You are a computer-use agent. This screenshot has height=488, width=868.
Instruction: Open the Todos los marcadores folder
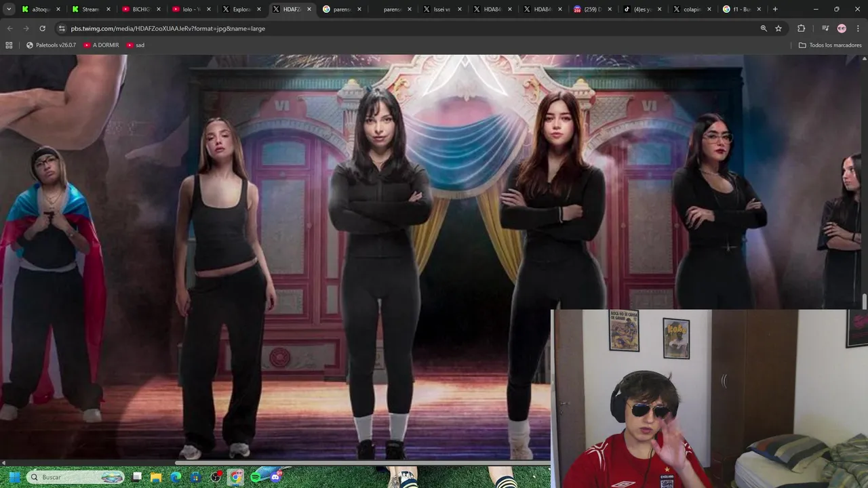coord(830,45)
